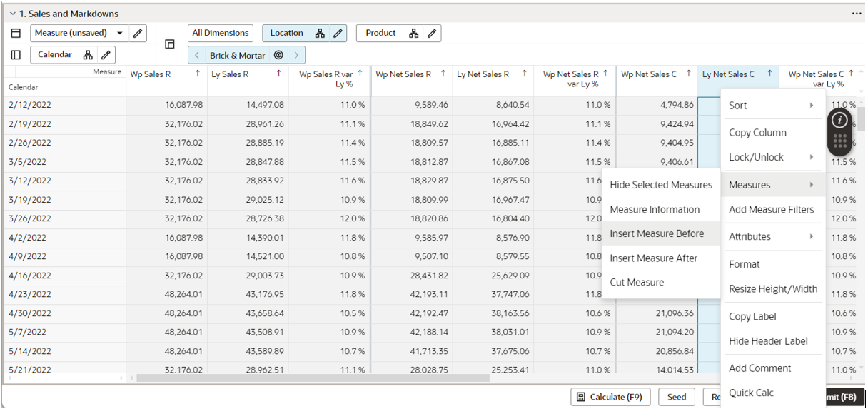Open the round information icon
Screen dimensions: 868x409
pos(839,120)
